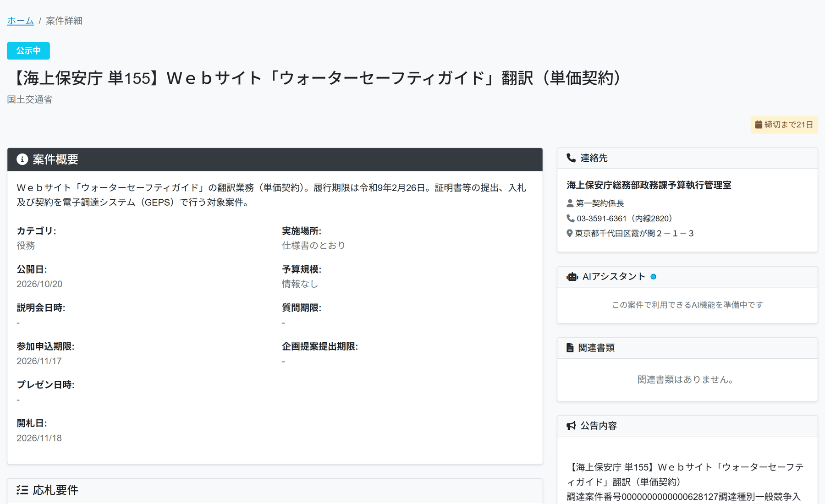Click the 連絡先 panel header
The width and height of the screenshot is (825, 504).
tap(687, 158)
